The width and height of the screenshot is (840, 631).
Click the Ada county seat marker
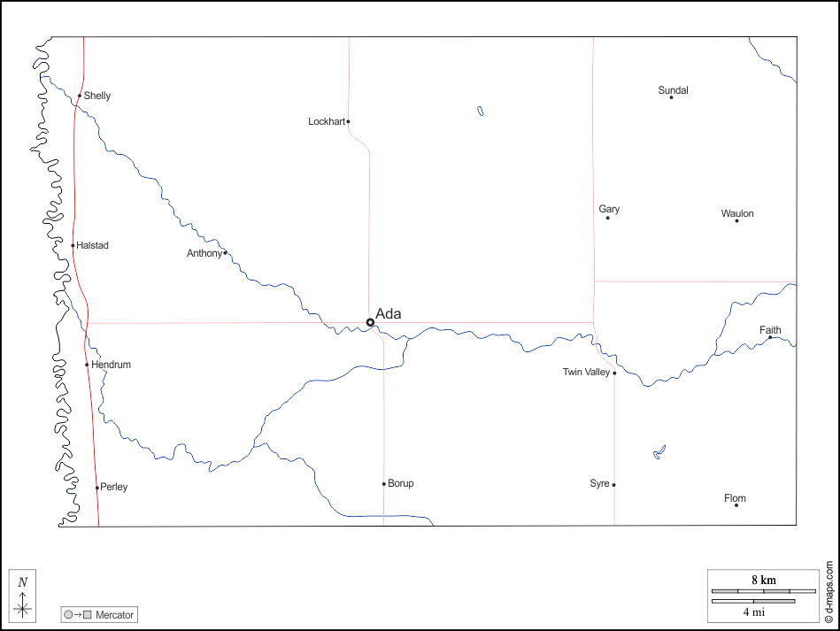370,322
